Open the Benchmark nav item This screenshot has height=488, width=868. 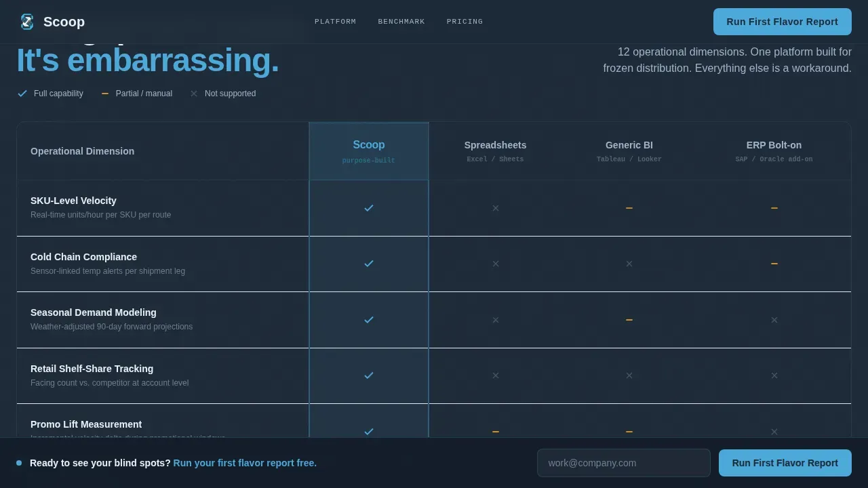[401, 22]
